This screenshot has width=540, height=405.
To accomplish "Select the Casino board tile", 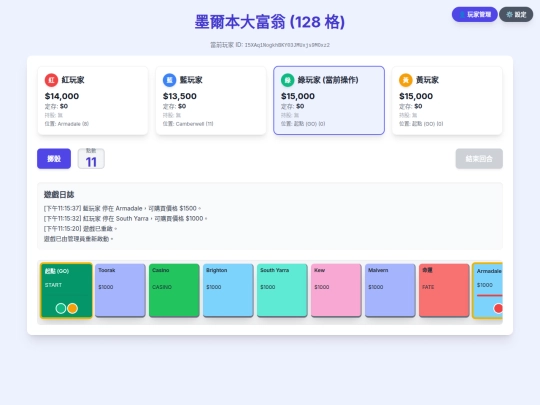I will (x=174, y=290).
